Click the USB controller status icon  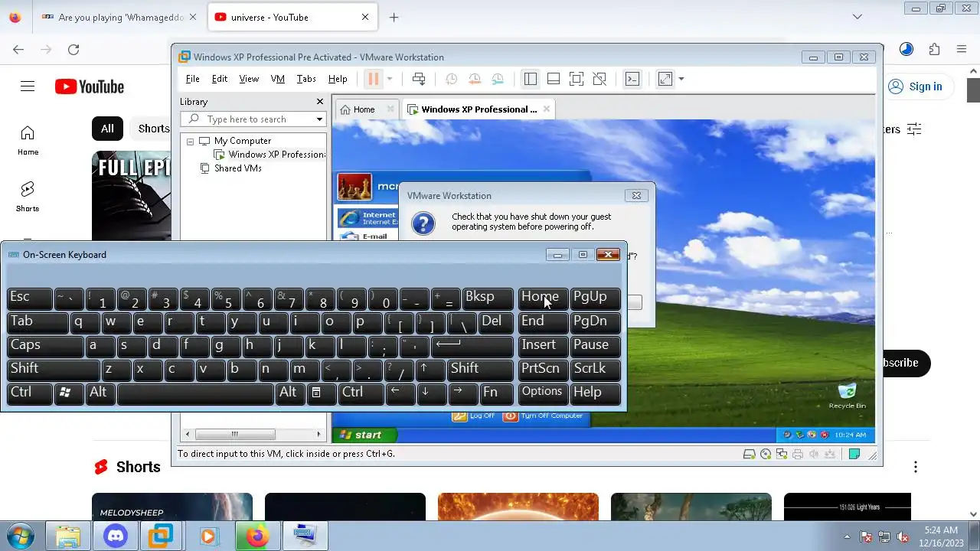(830, 454)
